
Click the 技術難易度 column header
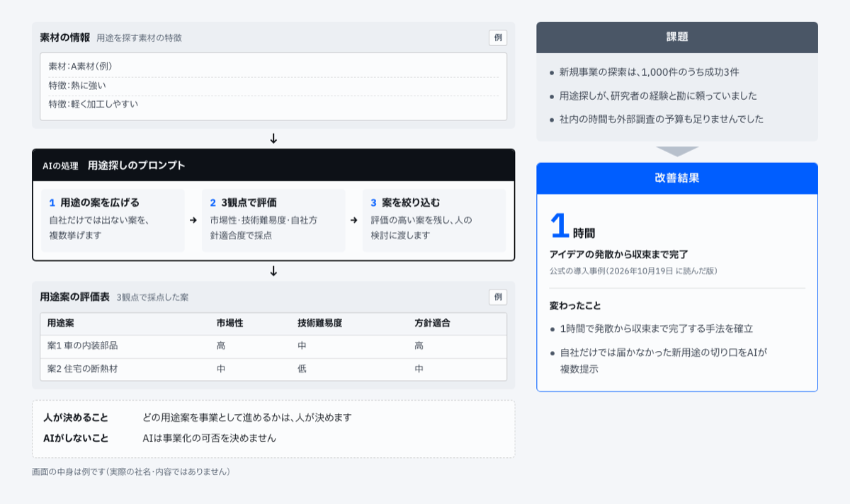tap(320, 323)
